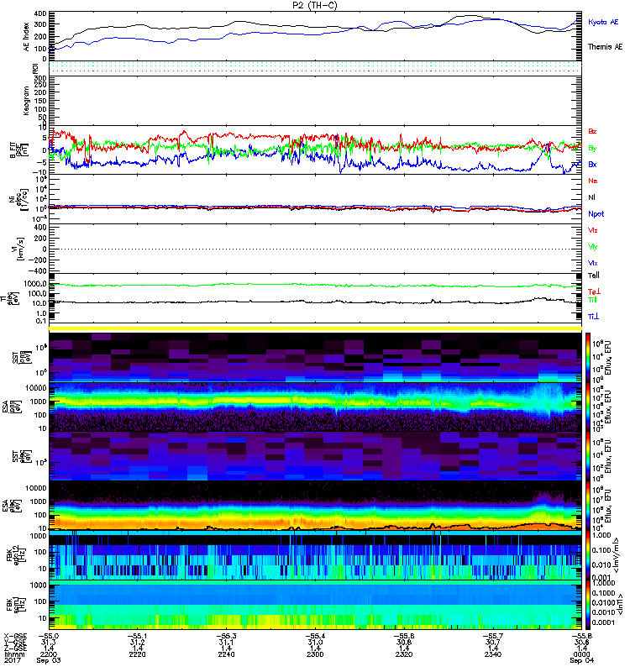The width and height of the screenshot is (630, 672).
Task: Click the Sep 03 date label
Action: point(49,660)
